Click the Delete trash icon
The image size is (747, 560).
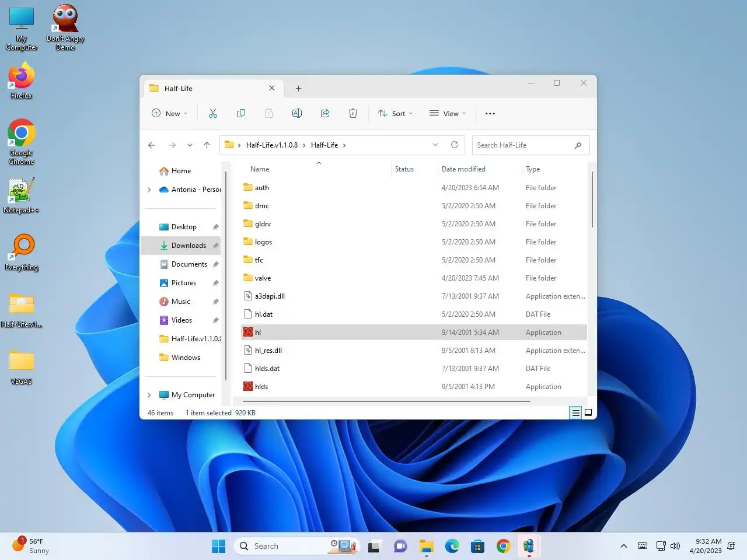coord(353,113)
